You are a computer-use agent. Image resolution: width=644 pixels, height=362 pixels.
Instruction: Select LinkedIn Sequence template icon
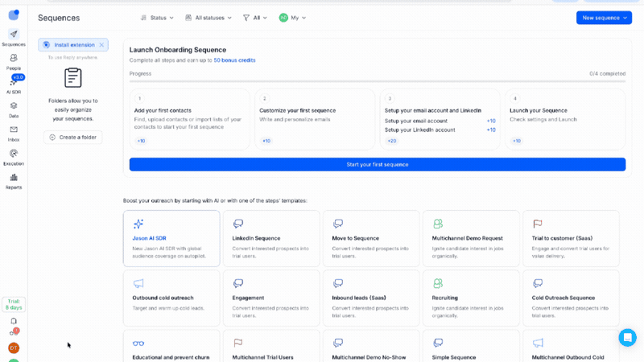pyautogui.click(x=238, y=224)
